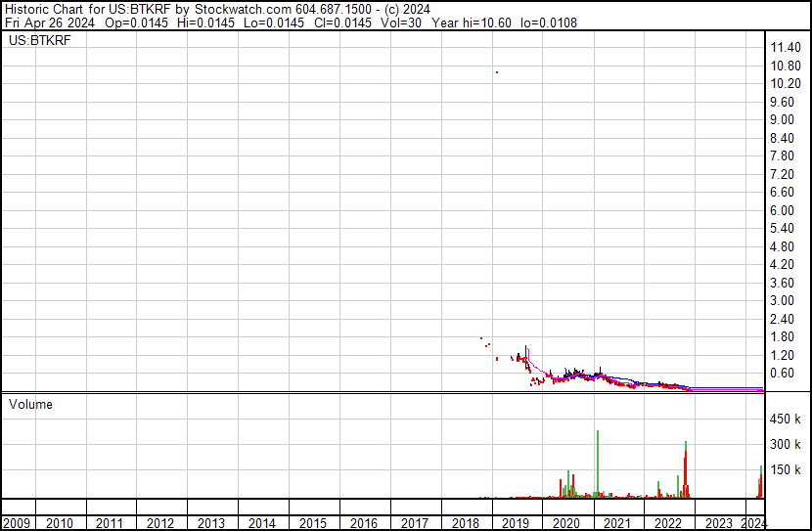Click the 4.20 price axis value
812x531 pixels.
pyautogui.click(x=782, y=264)
